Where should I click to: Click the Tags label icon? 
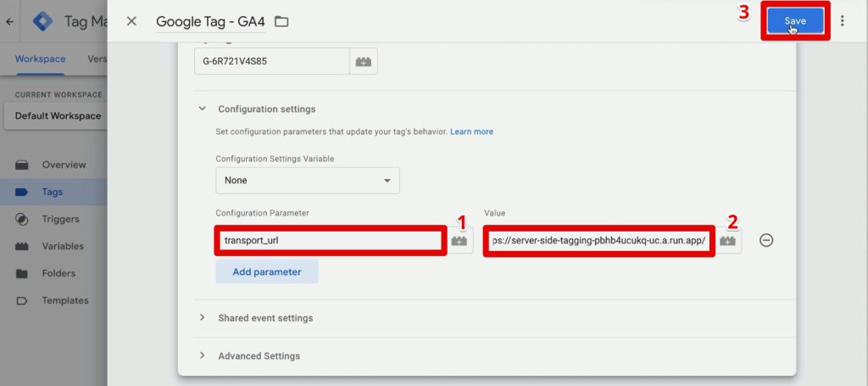[21, 193]
